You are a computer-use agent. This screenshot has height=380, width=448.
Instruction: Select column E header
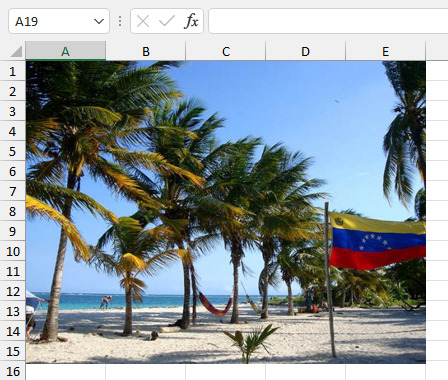(386, 51)
